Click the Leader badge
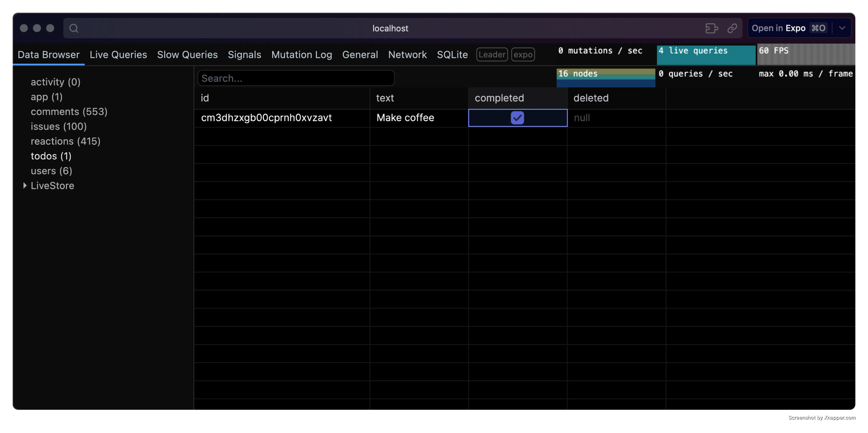 (x=492, y=55)
